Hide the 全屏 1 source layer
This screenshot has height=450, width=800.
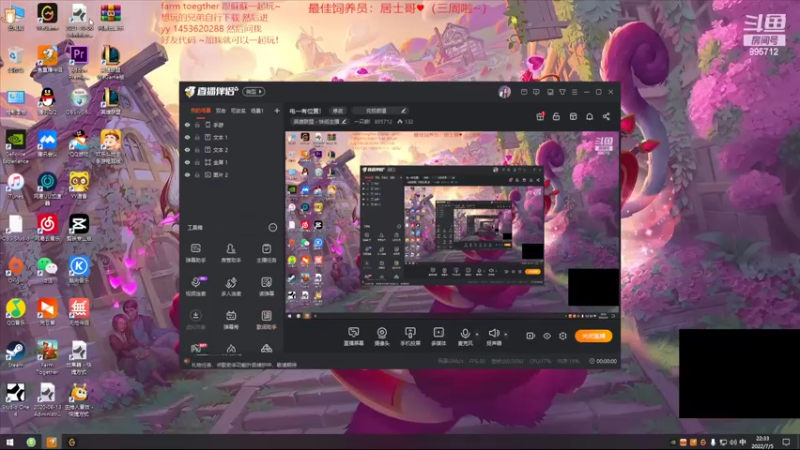(187, 162)
